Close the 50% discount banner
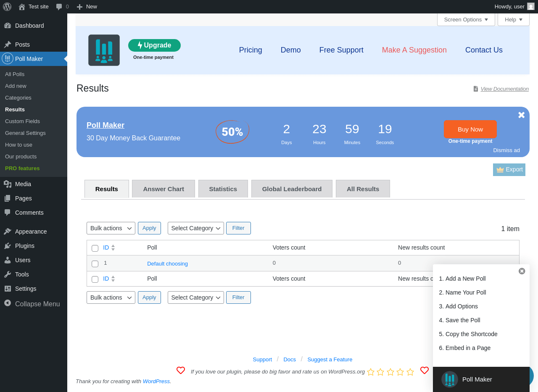 [521, 115]
